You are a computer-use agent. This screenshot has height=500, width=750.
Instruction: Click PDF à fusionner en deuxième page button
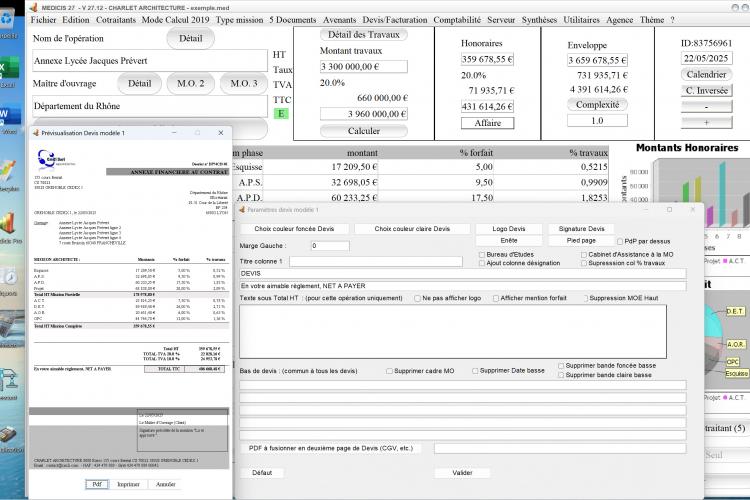click(331, 449)
